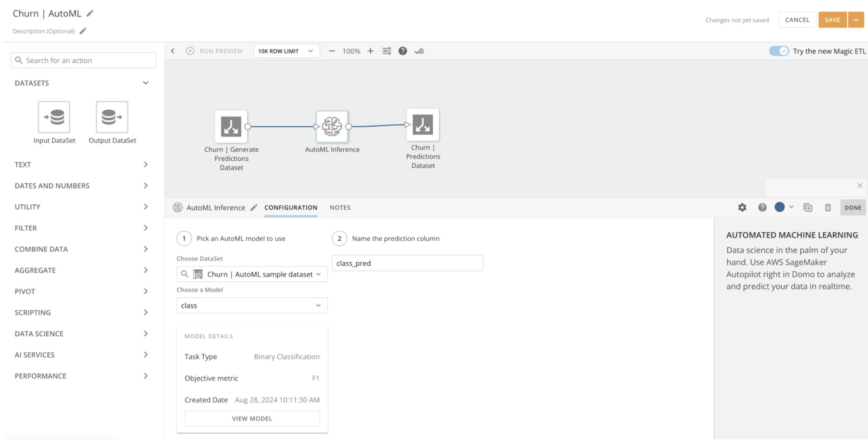
Task: Click the zoom out minus icon
Action: click(332, 51)
